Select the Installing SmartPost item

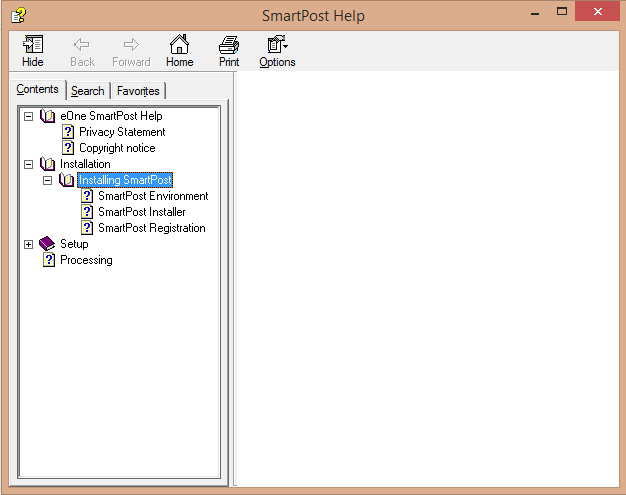pos(125,180)
